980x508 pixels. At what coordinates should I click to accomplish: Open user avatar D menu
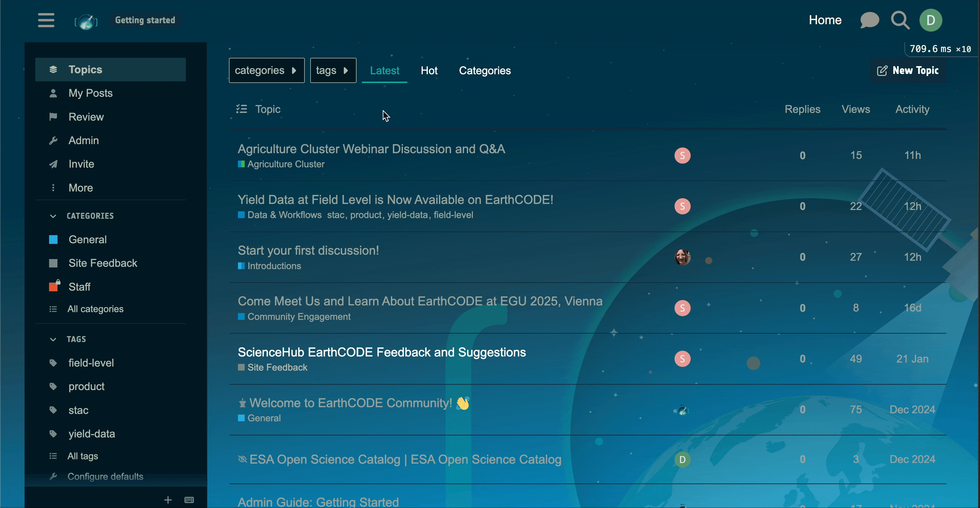click(931, 20)
